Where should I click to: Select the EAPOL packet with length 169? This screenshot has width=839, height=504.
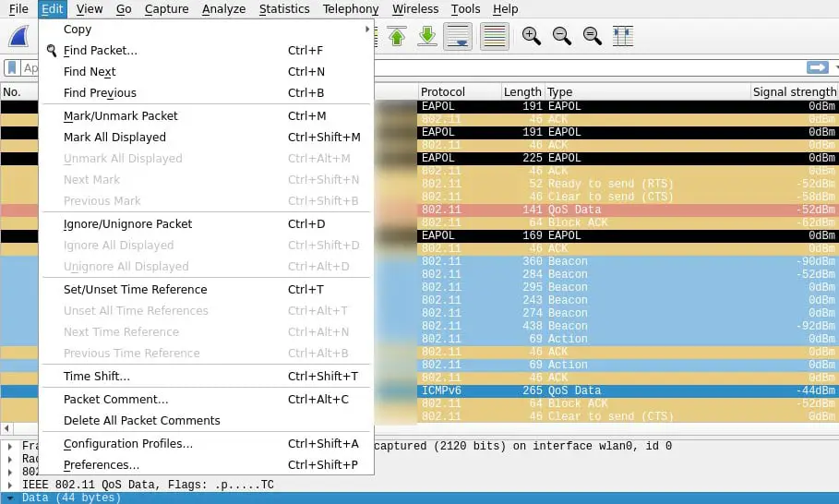tap(628, 235)
